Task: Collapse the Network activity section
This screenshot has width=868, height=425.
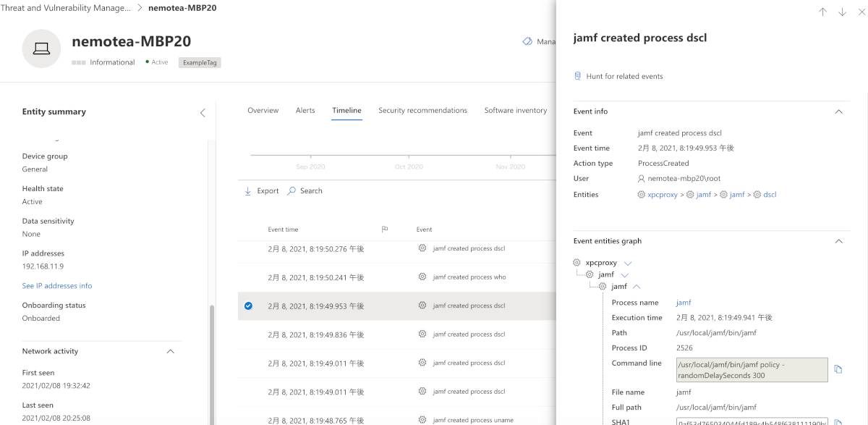Action: point(171,350)
